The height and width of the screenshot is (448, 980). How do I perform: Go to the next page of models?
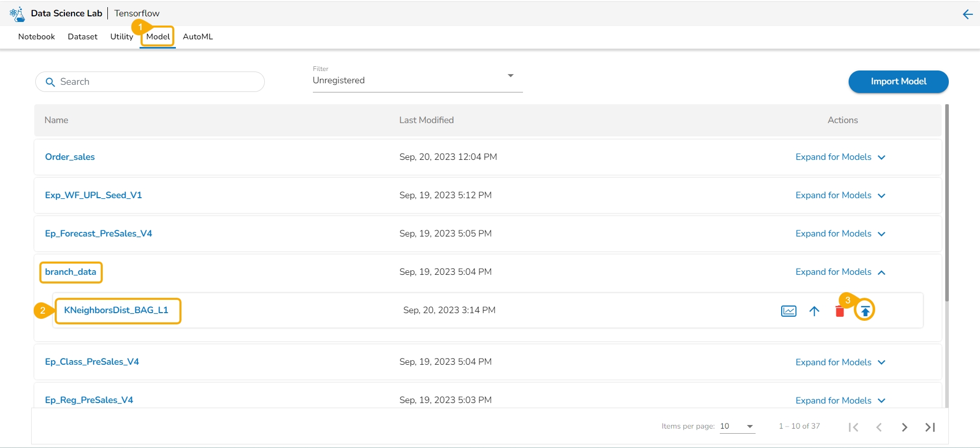point(904,427)
